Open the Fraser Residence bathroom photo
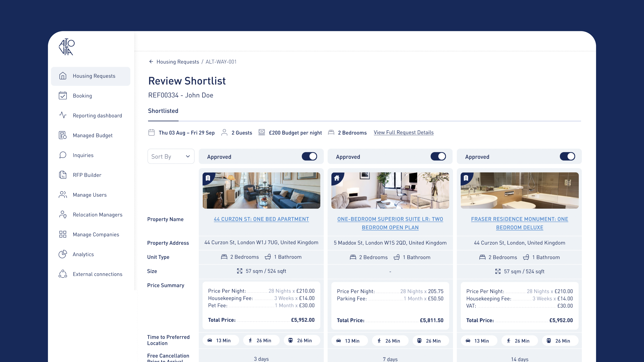The height and width of the screenshot is (362, 644). pyautogui.click(x=520, y=190)
